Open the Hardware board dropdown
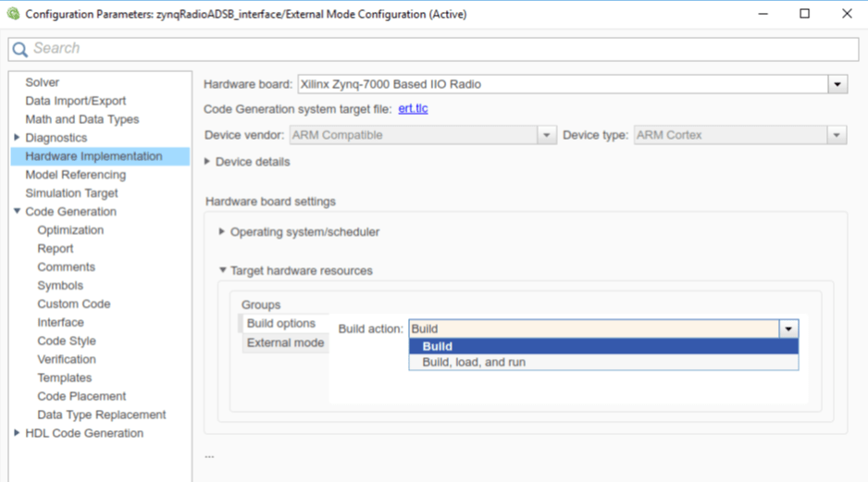This screenshot has height=482, width=868. coord(837,84)
